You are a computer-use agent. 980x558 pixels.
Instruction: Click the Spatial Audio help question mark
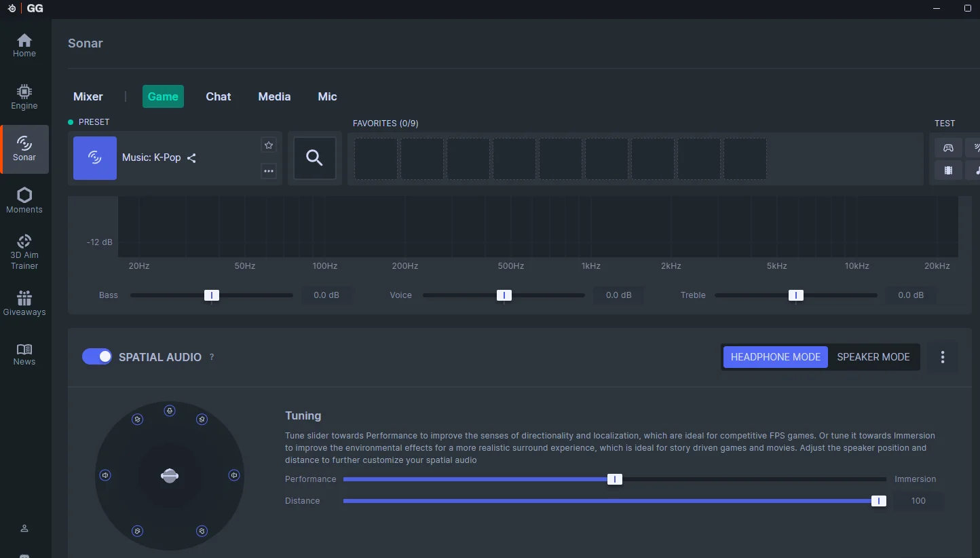click(x=212, y=357)
